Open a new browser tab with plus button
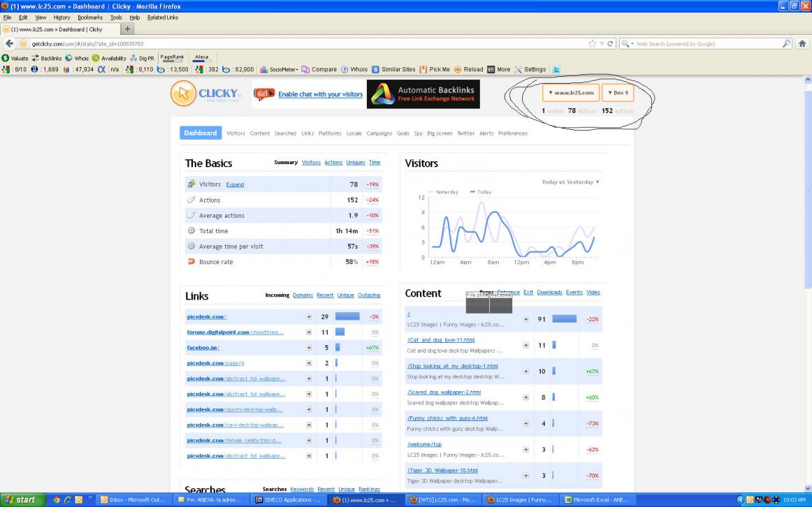The height and width of the screenshot is (507, 812). point(127,29)
